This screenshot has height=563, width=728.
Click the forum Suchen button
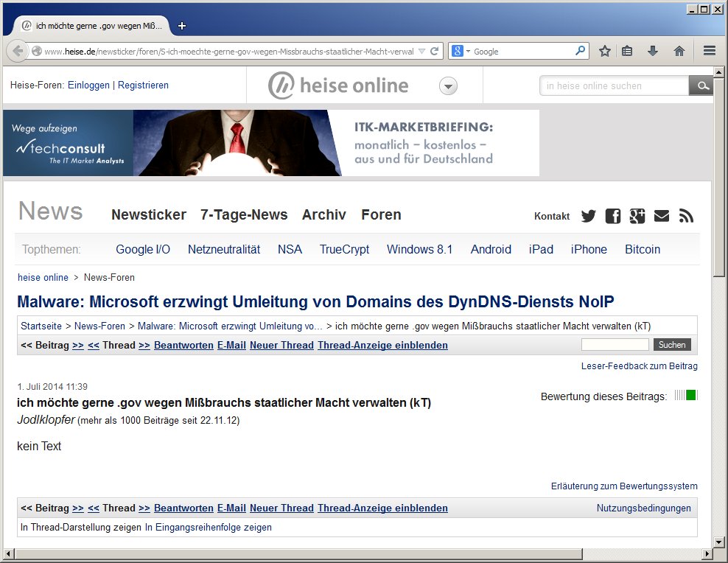[x=672, y=344]
